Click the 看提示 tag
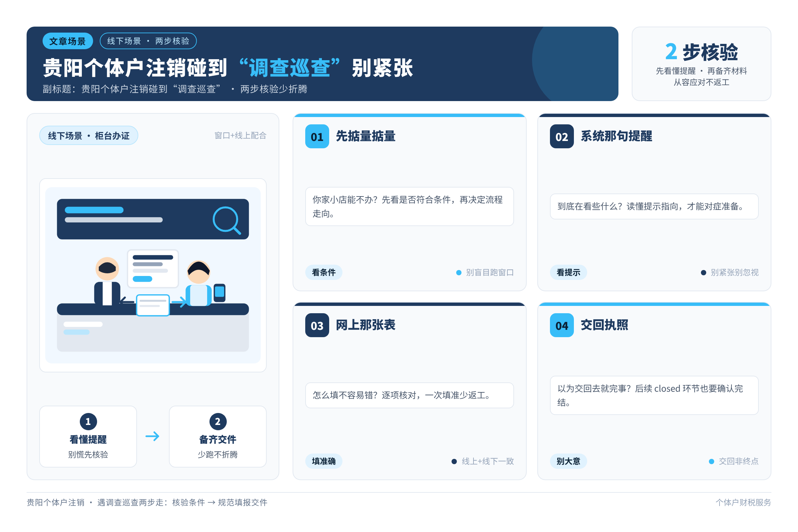Viewport: 798px width, 532px height. click(x=568, y=272)
